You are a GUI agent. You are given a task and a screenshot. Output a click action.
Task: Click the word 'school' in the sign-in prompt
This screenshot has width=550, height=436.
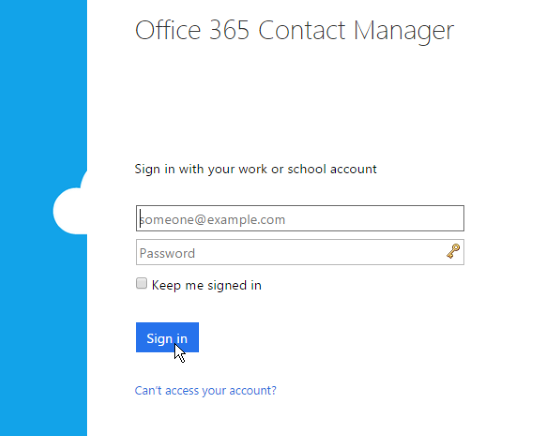[x=307, y=169]
